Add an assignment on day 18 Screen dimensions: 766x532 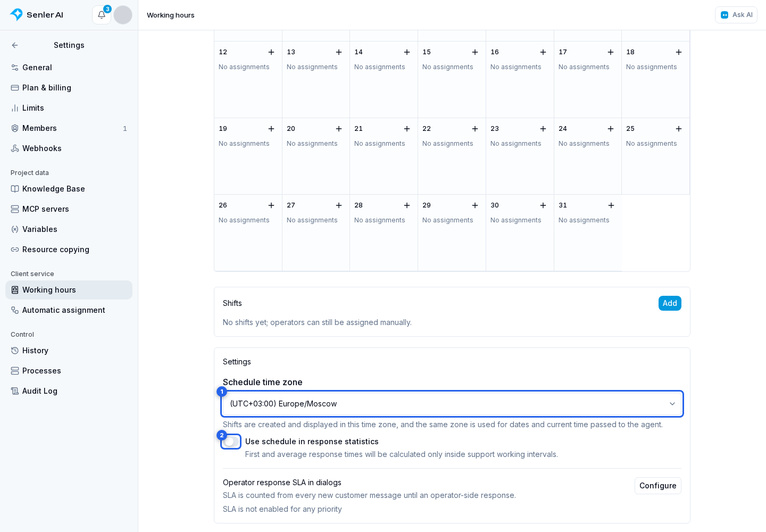tap(679, 52)
